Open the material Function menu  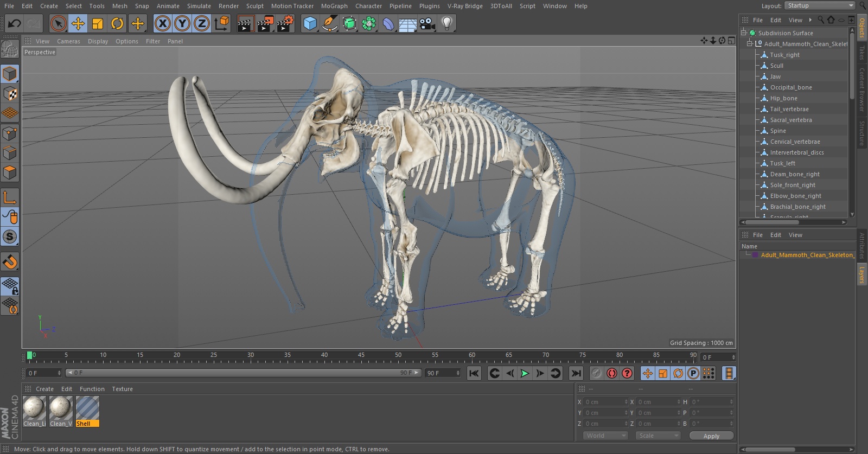(92, 389)
